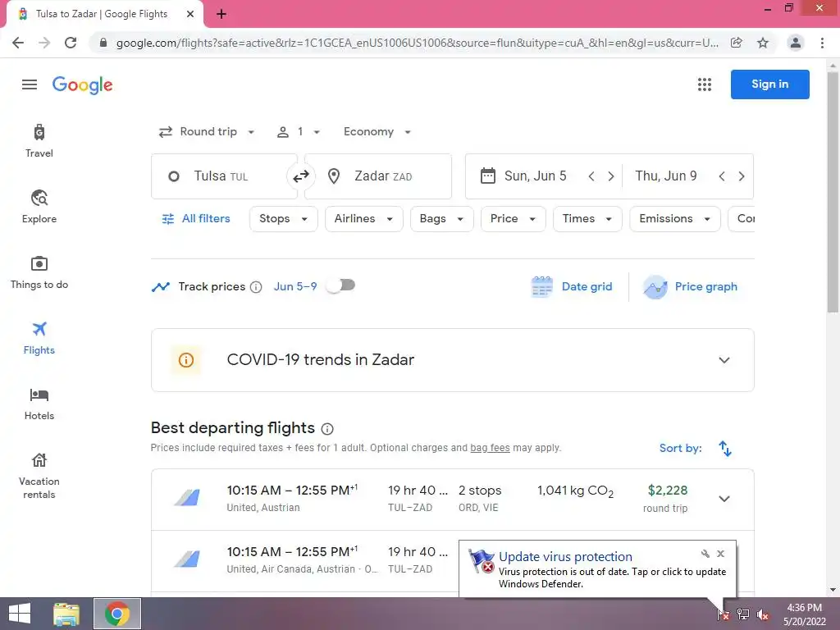Open the Stops filter dropdown
840x630 pixels.
tap(283, 218)
